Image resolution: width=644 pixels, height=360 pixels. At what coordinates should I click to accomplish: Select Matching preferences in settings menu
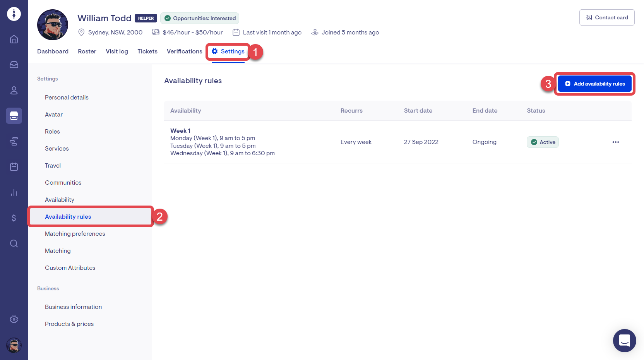(x=75, y=234)
